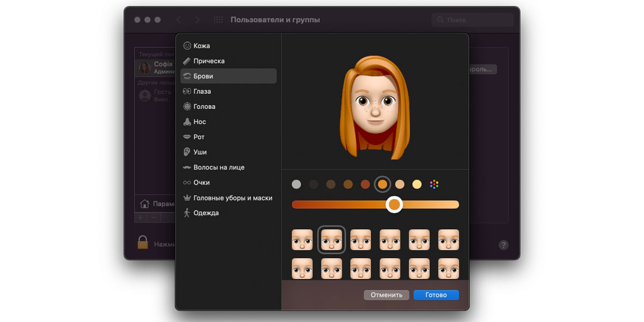Select the fourth eyebrow style in top row
The width and height of the screenshot is (644, 322).
(390, 240)
